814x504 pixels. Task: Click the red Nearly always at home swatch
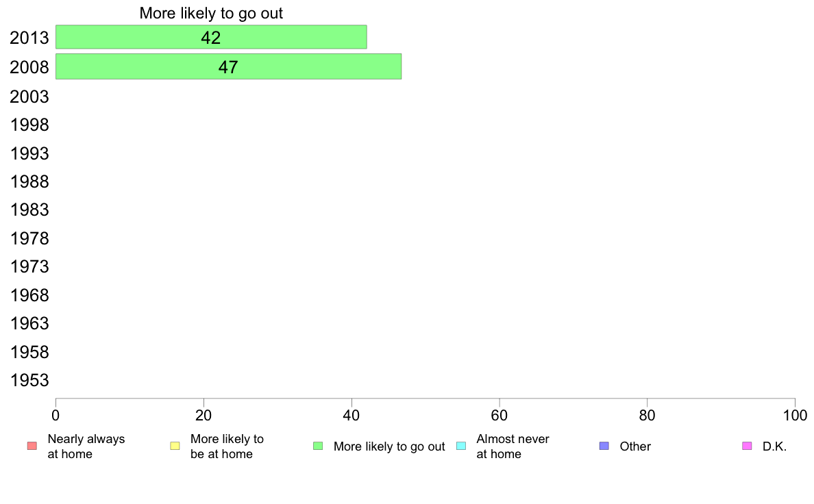[32, 446]
